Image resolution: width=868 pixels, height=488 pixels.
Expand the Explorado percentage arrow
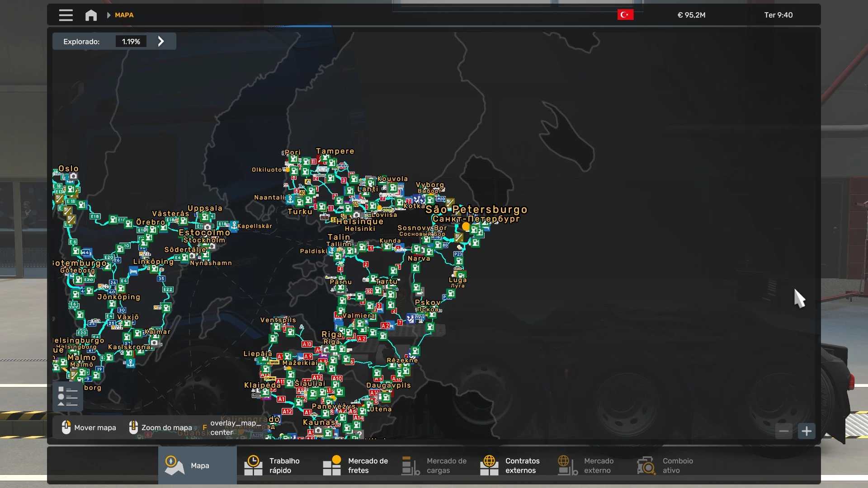pos(161,42)
